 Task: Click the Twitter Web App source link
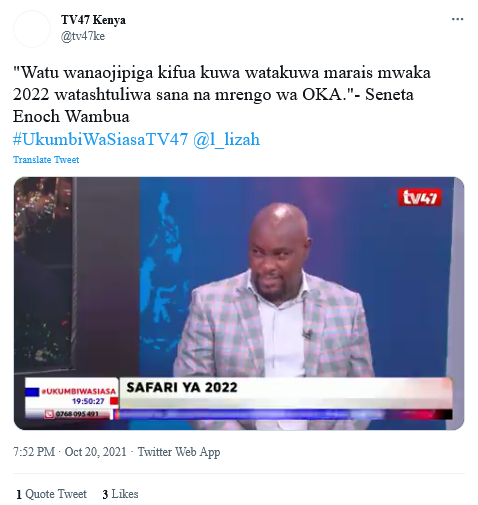pyautogui.click(x=179, y=452)
